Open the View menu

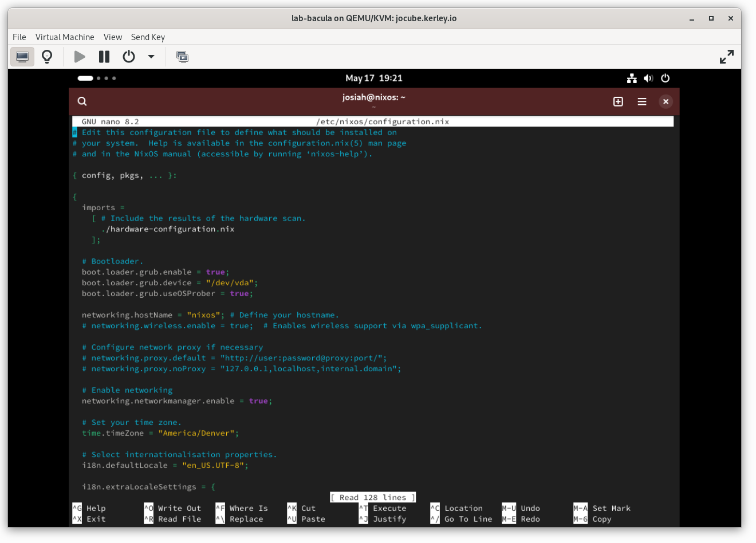113,37
